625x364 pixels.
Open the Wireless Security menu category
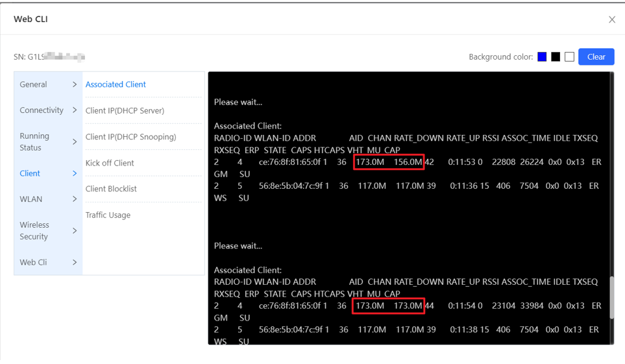coord(34,230)
